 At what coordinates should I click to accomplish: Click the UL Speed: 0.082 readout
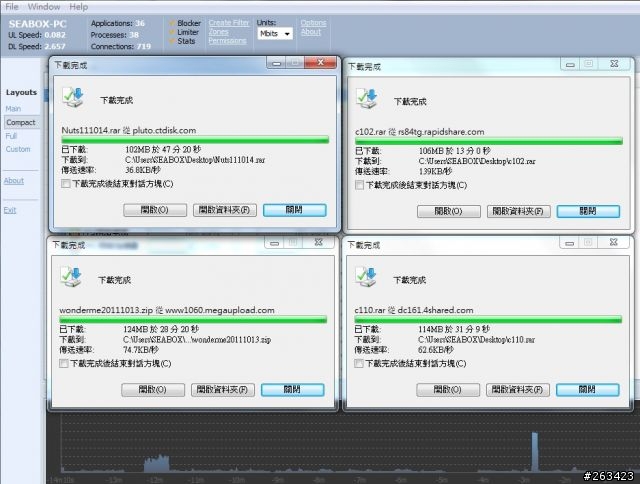pyautogui.click(x=37, y=35)
